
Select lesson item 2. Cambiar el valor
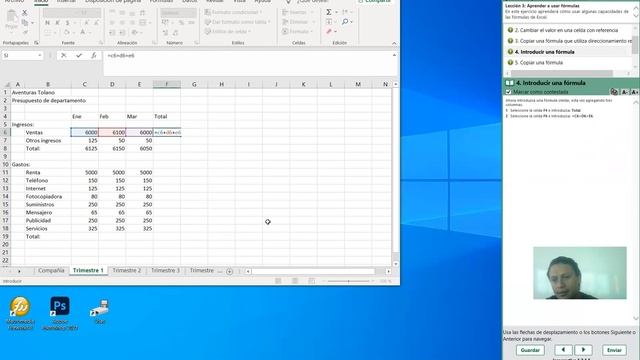point(566,30)
